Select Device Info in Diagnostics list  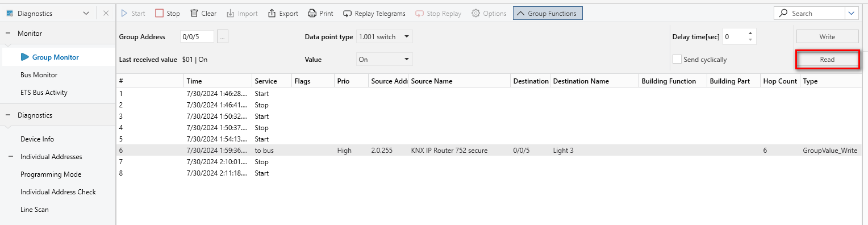37,139
